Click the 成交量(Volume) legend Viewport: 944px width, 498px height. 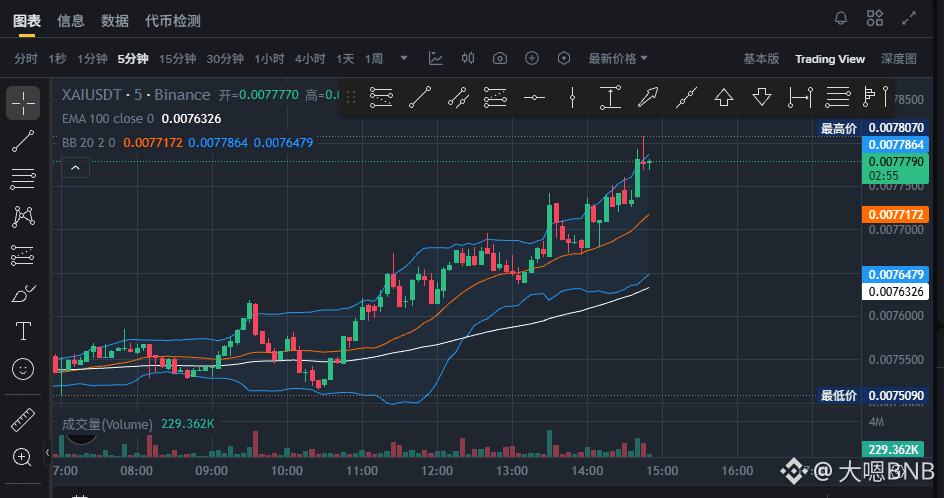pyautogui.click(x=107, y=424)
